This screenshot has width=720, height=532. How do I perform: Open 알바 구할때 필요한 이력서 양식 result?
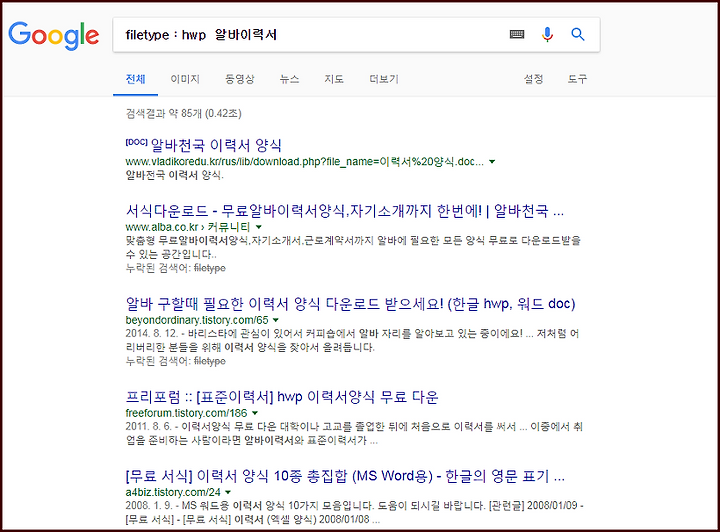(x=350, y=304)
